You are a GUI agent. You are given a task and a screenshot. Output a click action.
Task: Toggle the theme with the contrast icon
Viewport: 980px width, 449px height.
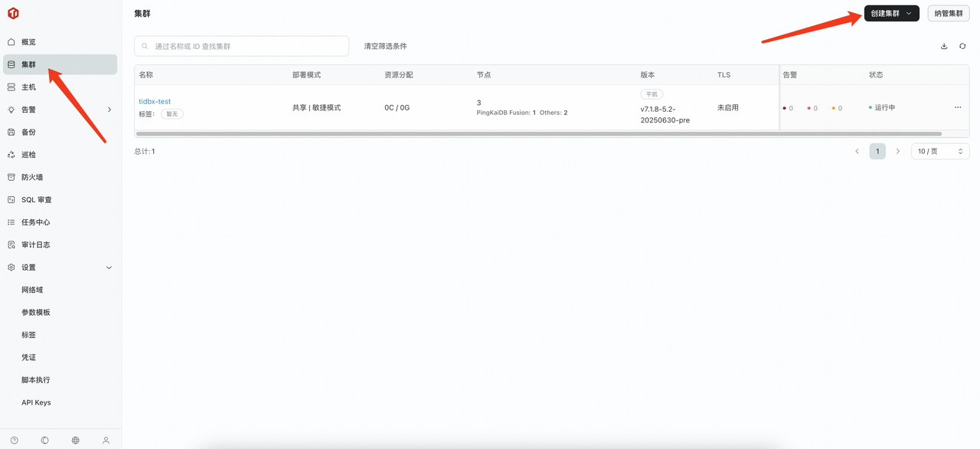44,440
